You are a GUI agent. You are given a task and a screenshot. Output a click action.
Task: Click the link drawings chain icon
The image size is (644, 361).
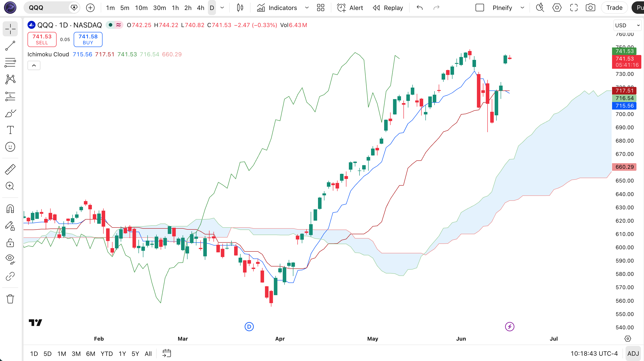click(x=10, y=276)
